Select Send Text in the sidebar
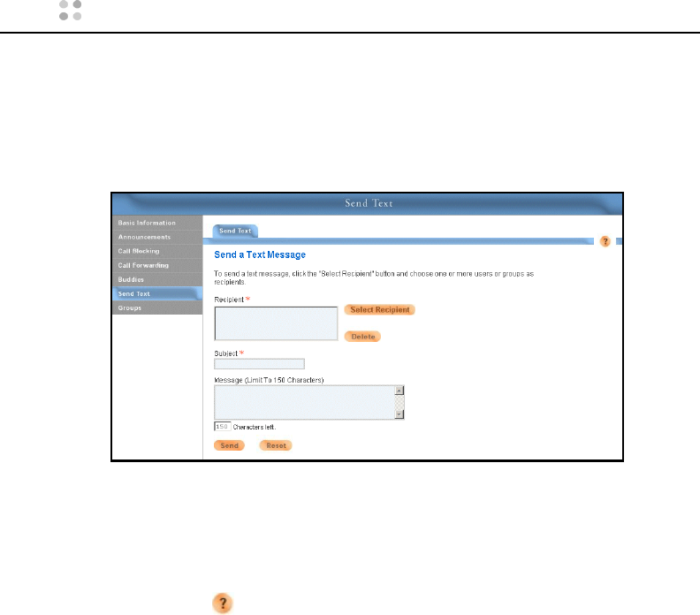This screenshot has width=700, height=615. 157,293
